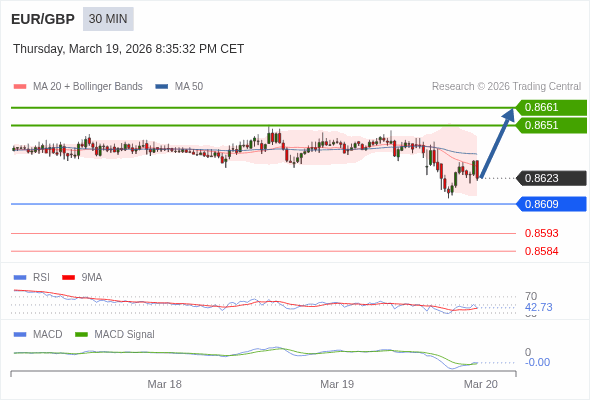The width and height of the screenshot is (590, 400).
Task: Click the EUR/GBP pair title
Action: click(43, 19)
